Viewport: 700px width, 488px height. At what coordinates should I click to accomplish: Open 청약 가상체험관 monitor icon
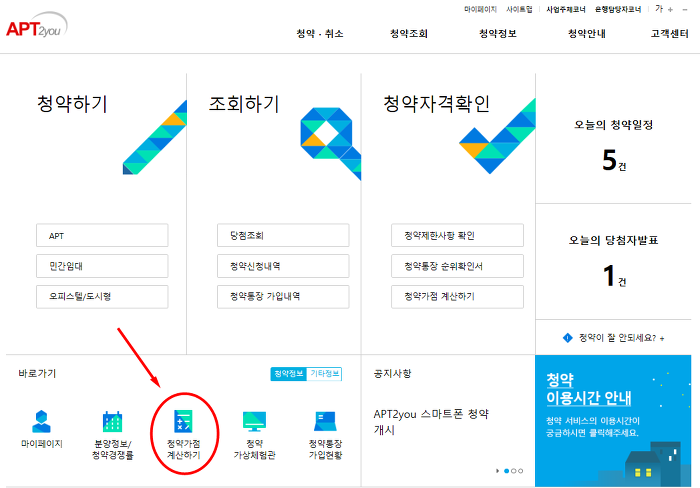click(x=254, y=421)
